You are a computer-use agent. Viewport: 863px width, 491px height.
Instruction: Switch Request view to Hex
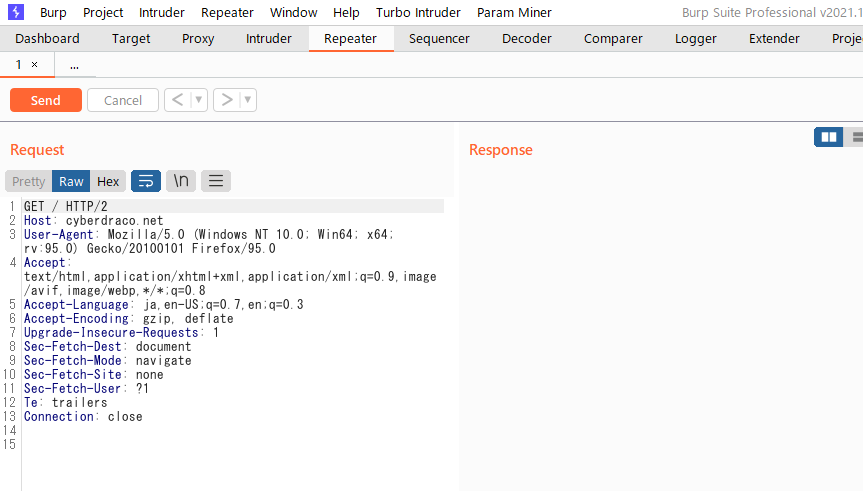[x=108, y=181]
